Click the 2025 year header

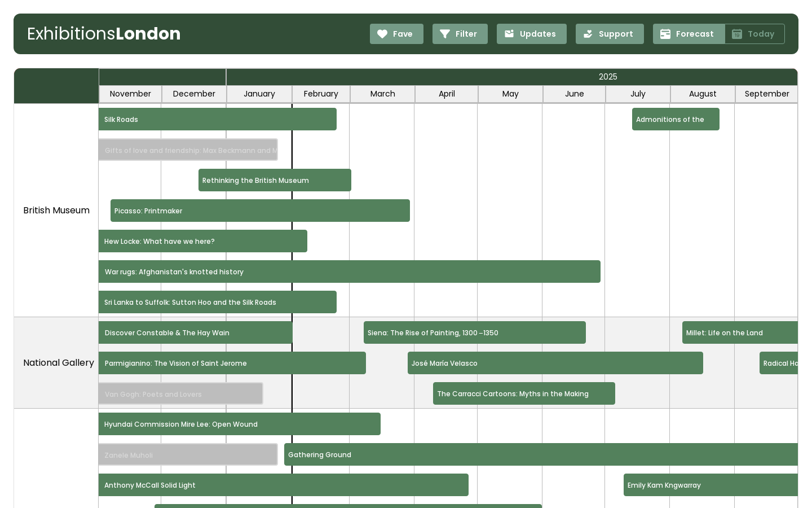608,77
